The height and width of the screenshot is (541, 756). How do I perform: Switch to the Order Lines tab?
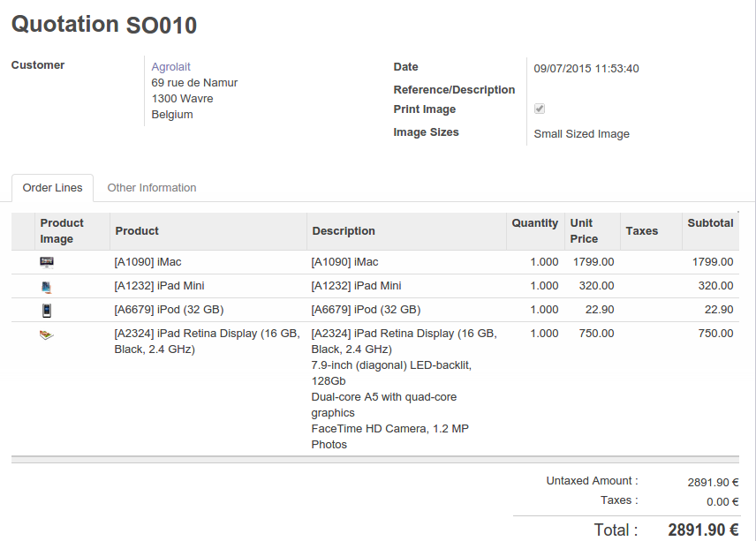[x=53, y=188]
